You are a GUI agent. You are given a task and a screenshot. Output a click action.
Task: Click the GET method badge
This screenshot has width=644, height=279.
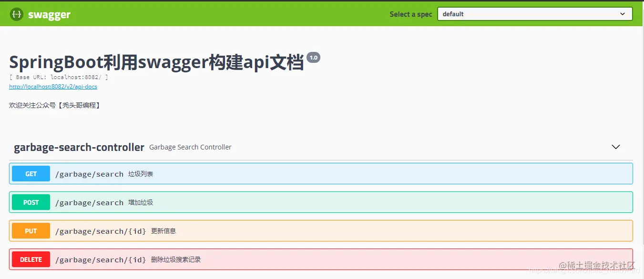31,173
